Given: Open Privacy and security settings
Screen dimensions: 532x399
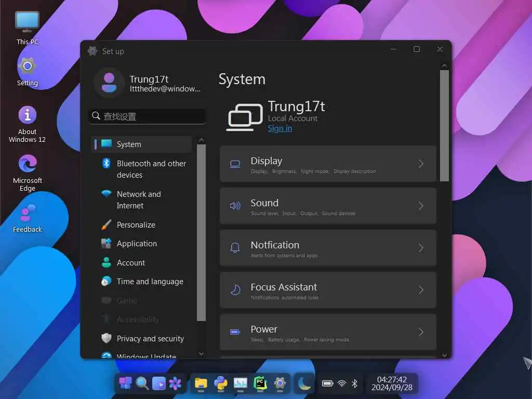Looking at the screenshot, I should [x=141, y=339].
